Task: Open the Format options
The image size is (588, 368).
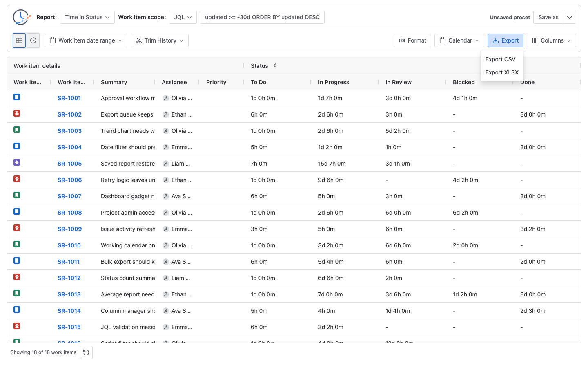Action: click(x=412, y=40)
